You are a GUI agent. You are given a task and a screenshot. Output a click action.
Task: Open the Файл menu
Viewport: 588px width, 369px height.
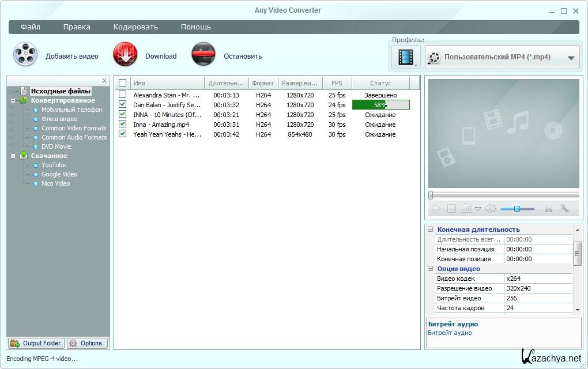pyautogui.click(x=31, y=27)
